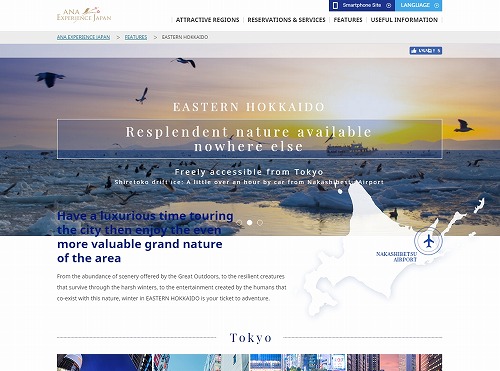Click the arrow icon beside LANGUAGE
The image size is (500, 371).
pyautogui.click(x=436, y=5)
